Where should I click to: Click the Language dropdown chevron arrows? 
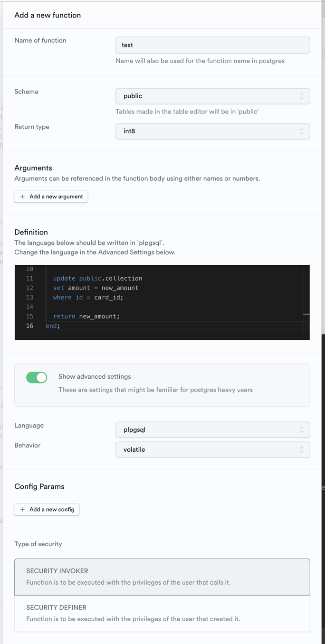click(x=301, y=429)
